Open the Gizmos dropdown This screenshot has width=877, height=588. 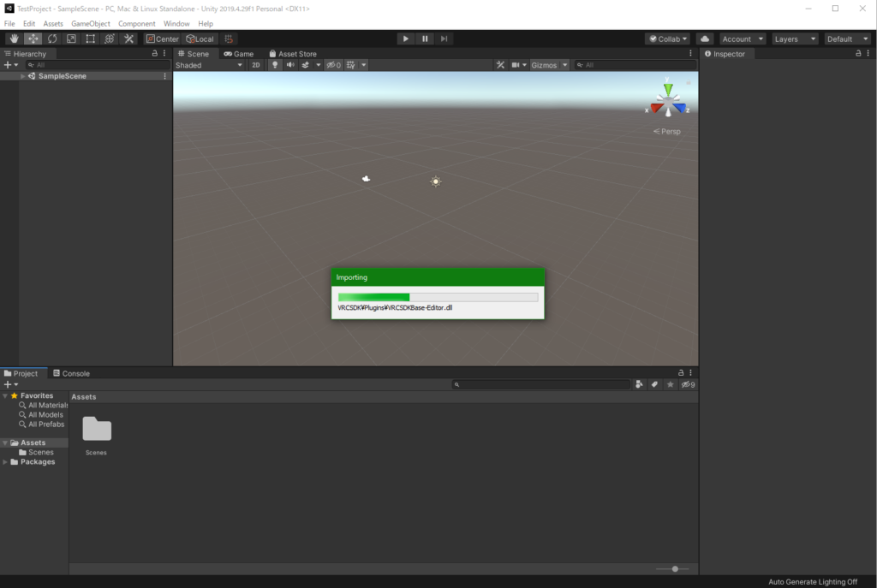[x=549, y=65]
